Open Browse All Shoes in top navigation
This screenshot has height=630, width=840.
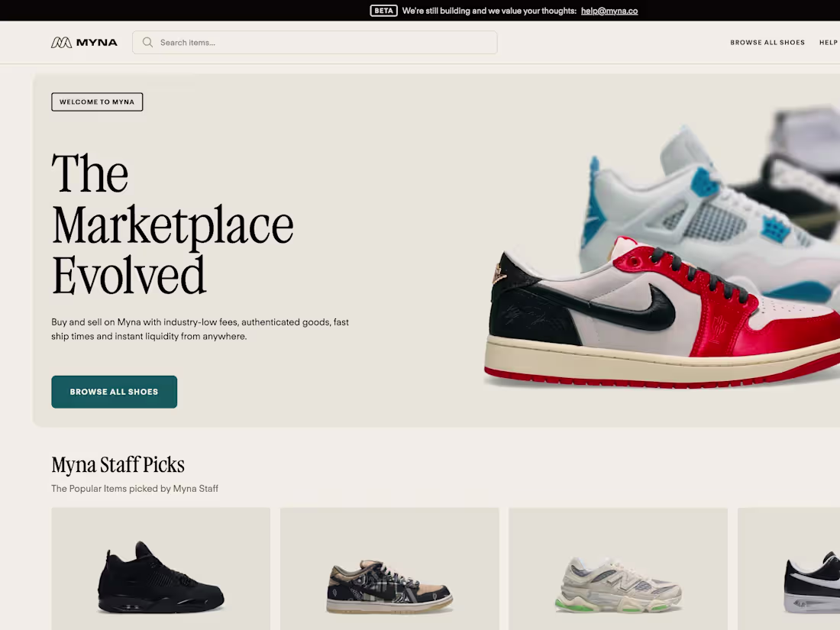(767, 42)
